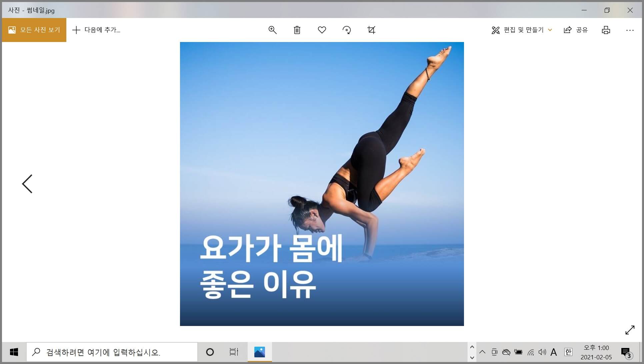Click the zoom magnifier icon
644x364 pixels.
click(x=272, y=30)
